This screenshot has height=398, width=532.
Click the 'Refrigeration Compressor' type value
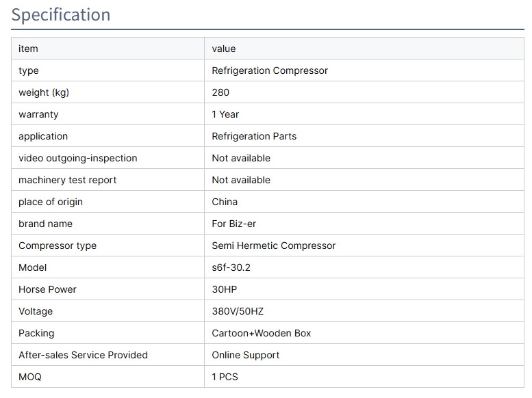tap(270, 70)
